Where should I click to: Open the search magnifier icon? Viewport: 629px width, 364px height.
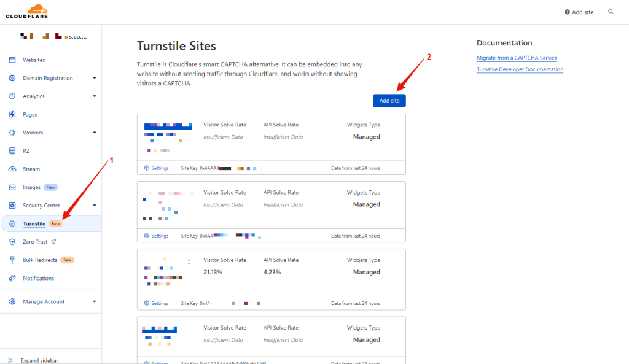[x=611, y=12]
